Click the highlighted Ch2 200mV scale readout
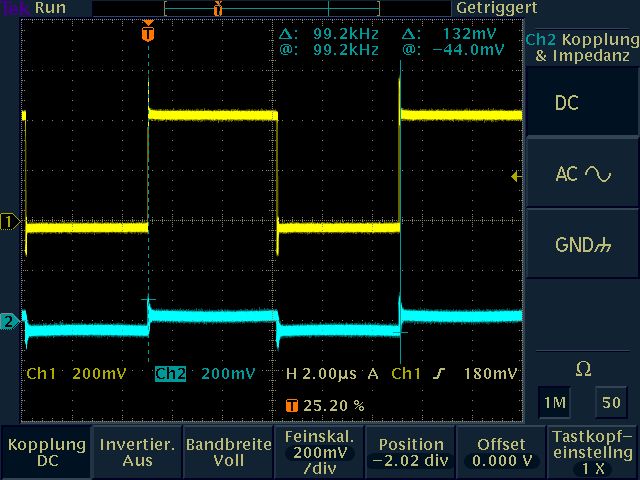Screen dimensions: 640x480 pyautogui.click(x=198, y=374)
